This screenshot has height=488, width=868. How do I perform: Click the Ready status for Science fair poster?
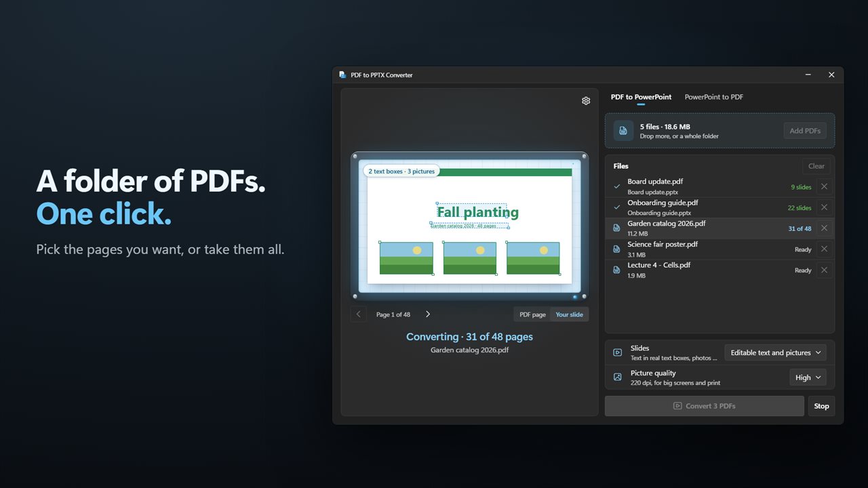(803, 250)
